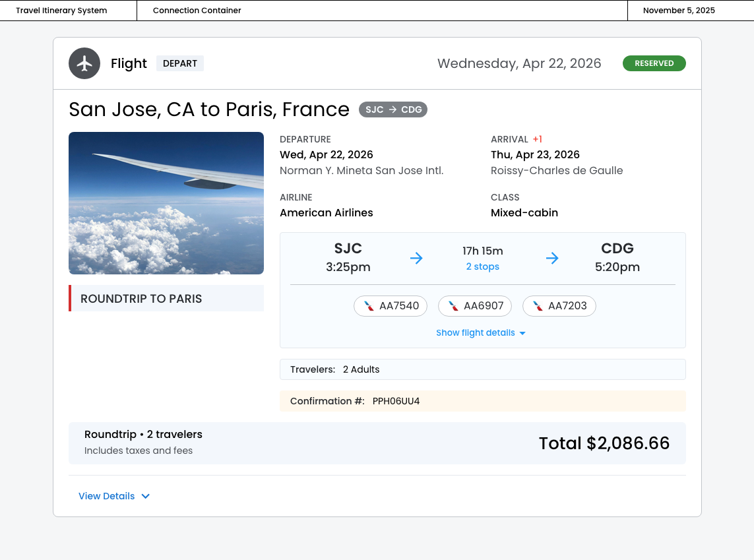Click American Airlines logo on AA6907
The width and height of the screenshot is (754, 560).
[454, 306]
